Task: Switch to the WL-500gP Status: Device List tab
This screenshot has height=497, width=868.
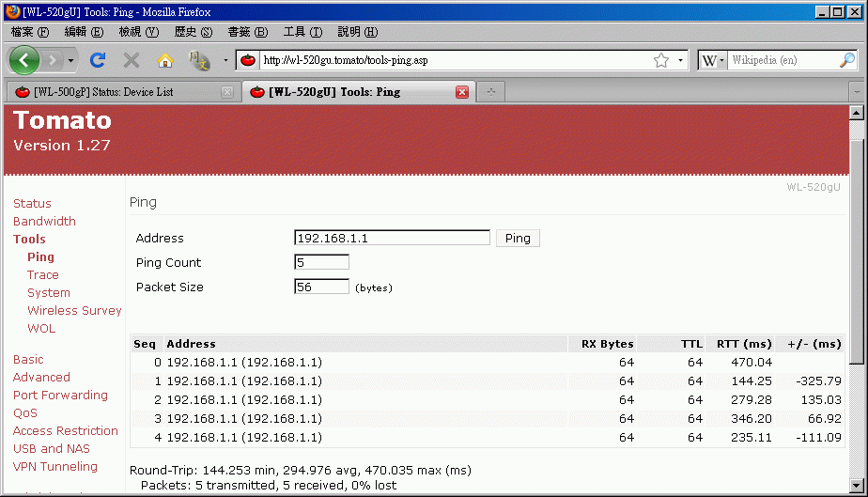Action: [123, 92]
